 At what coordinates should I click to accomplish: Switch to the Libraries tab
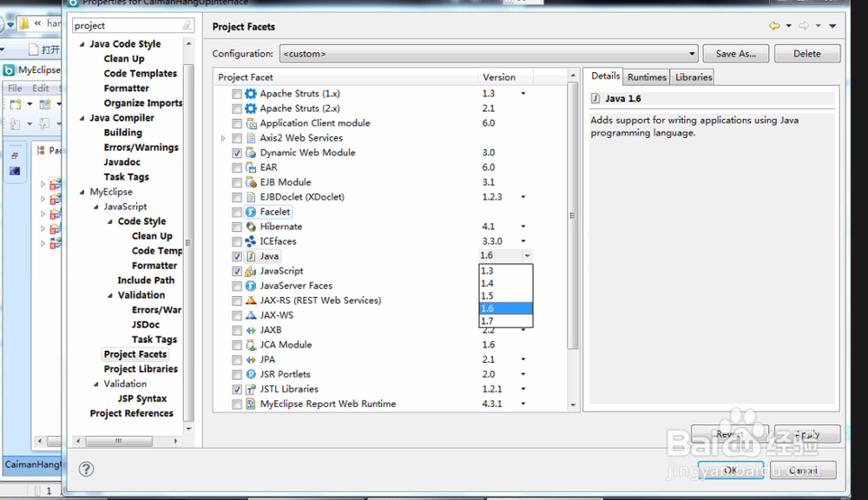click(x=693, y=77)
